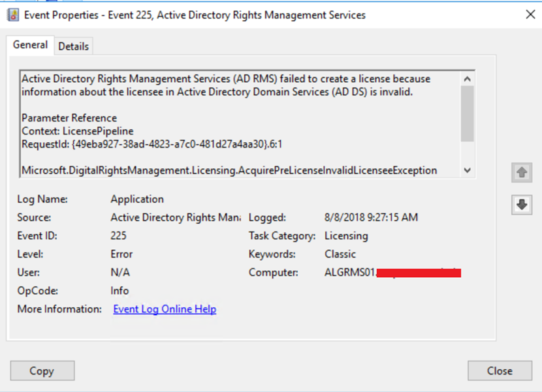Click the AcquirePreLicenseInvalidLicenseeException text line
The height and width of the screenshot is (392, 542).
(x=229, y=170)
